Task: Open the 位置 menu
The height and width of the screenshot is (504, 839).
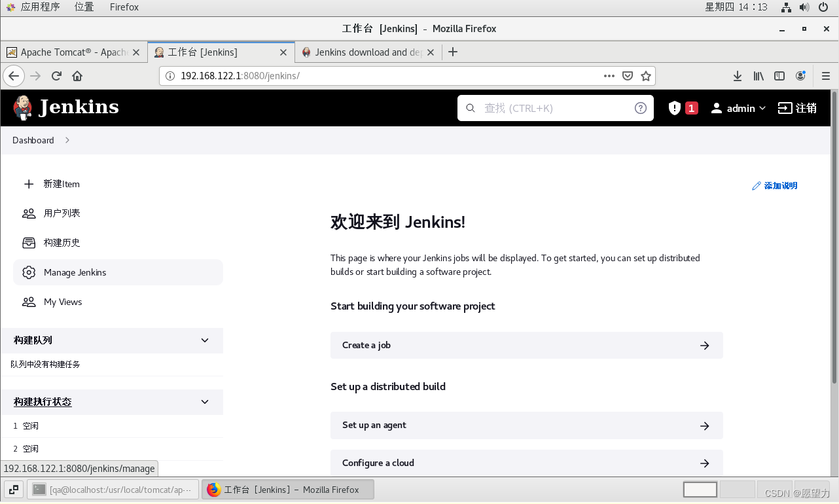Action: [84, 7]
